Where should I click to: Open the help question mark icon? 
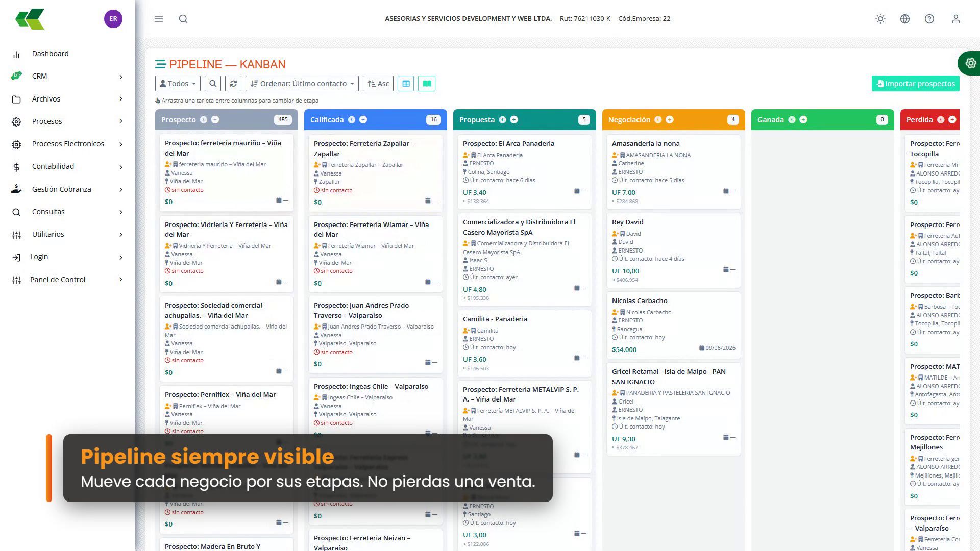point(929,19)
